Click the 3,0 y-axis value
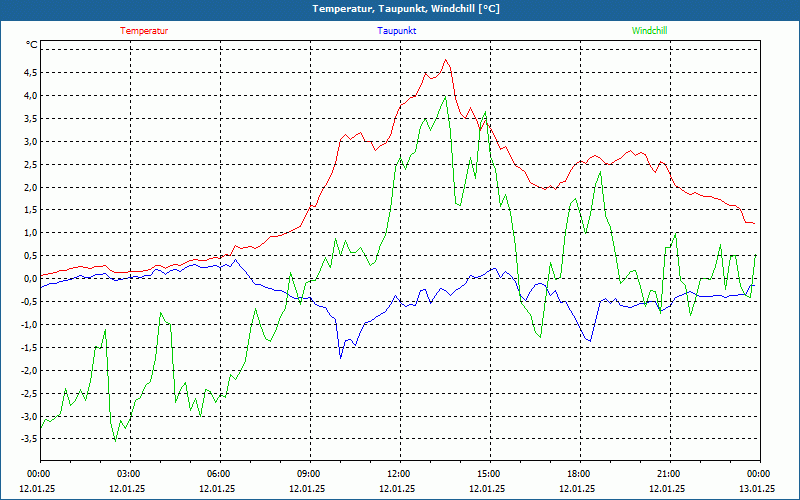This screenshot has height=500, width=800. tap(31, 141)
